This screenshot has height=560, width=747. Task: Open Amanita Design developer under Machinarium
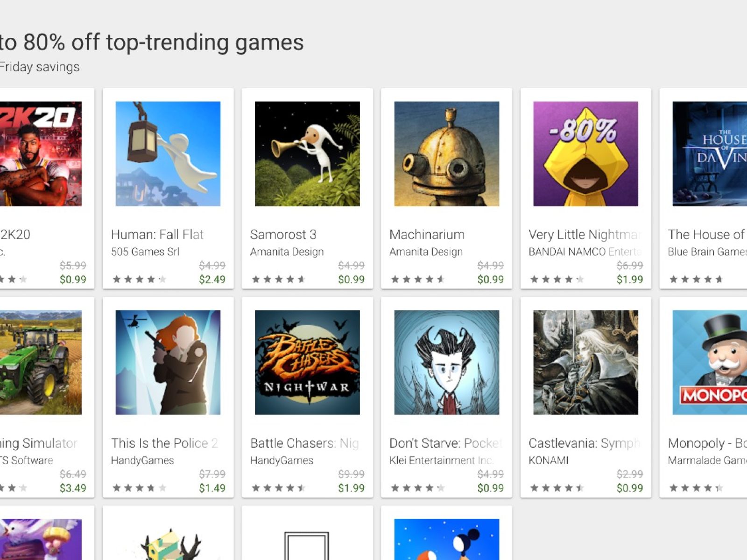(x=426, y=252)
